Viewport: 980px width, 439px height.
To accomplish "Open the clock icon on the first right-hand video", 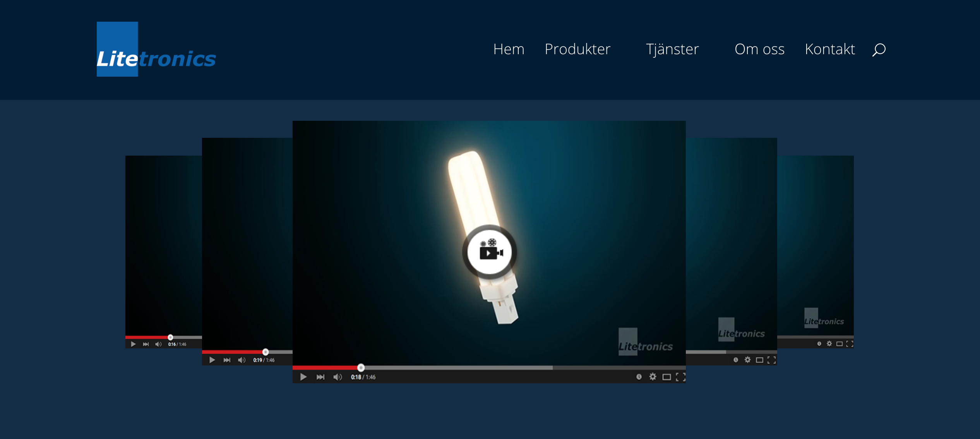I will click(x=736, y=360).
